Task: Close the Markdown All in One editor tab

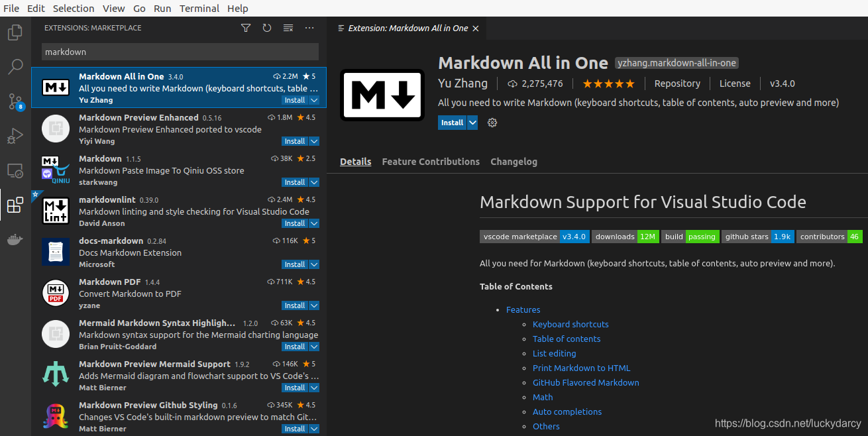Action: click(476, 28)
